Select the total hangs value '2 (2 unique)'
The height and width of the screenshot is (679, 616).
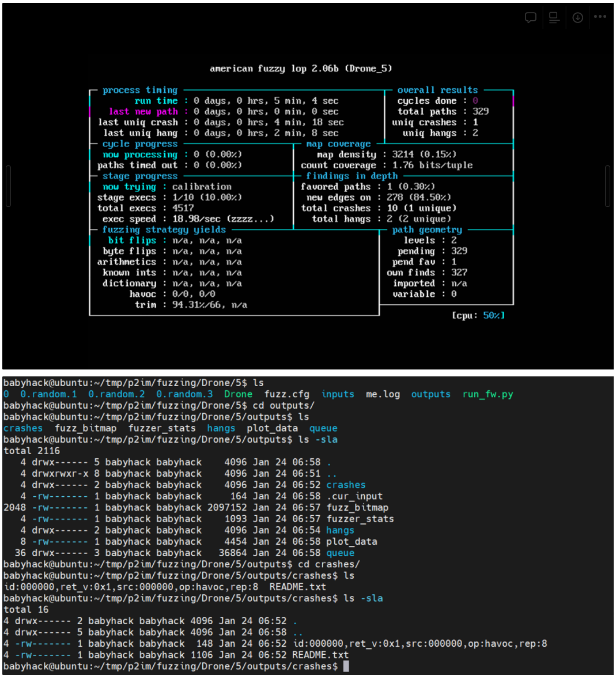pyautogui.click(x=419, y=219)
